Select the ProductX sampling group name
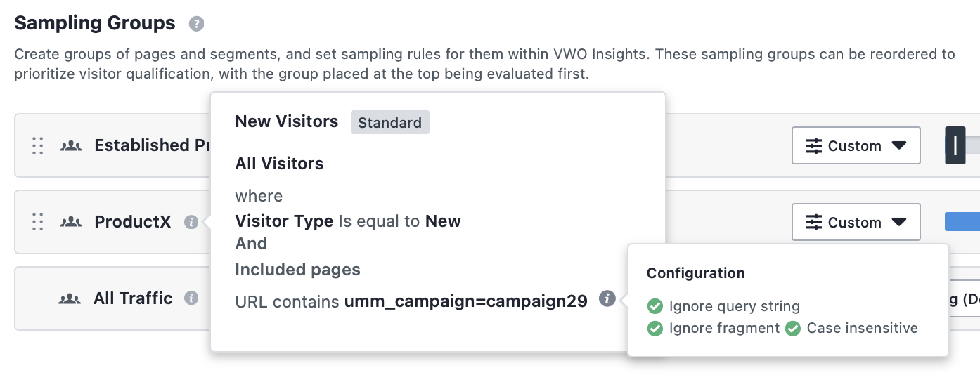The width and height of the screenshot is (980, 375). tap(133, 222)
